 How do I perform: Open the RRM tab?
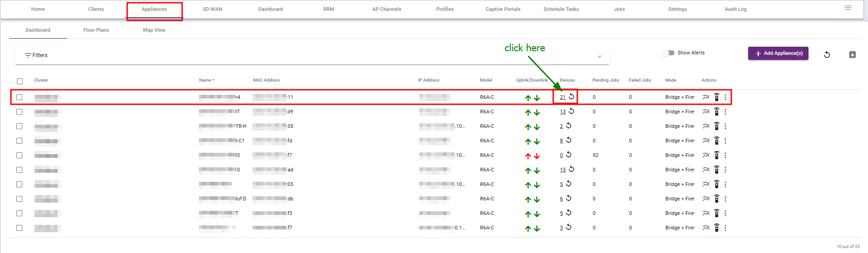coord(328,9)
